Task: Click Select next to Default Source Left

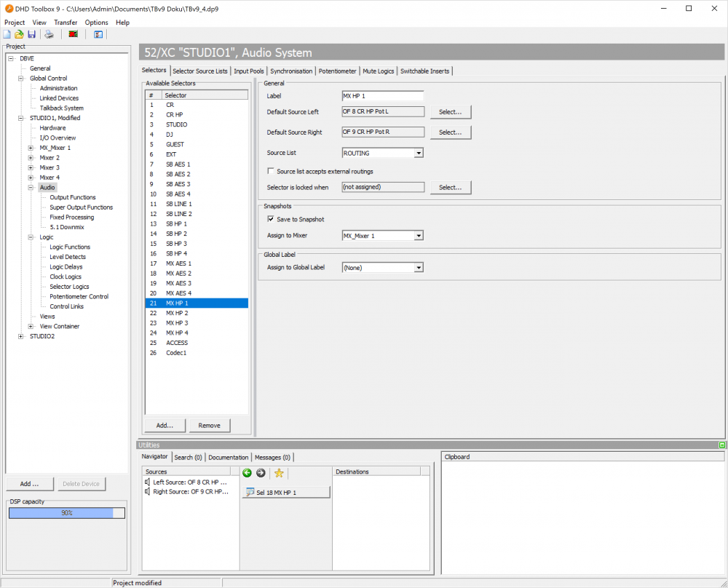Action: [x=450, y=111]
